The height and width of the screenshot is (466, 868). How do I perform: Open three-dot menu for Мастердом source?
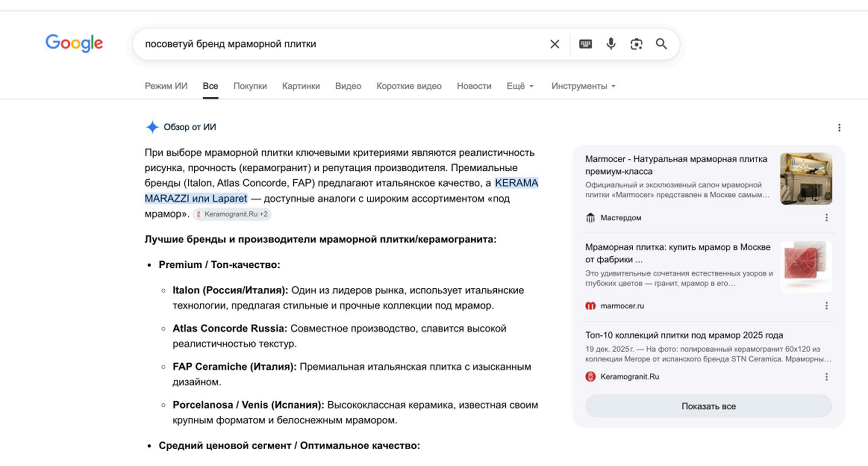(827, 218)
